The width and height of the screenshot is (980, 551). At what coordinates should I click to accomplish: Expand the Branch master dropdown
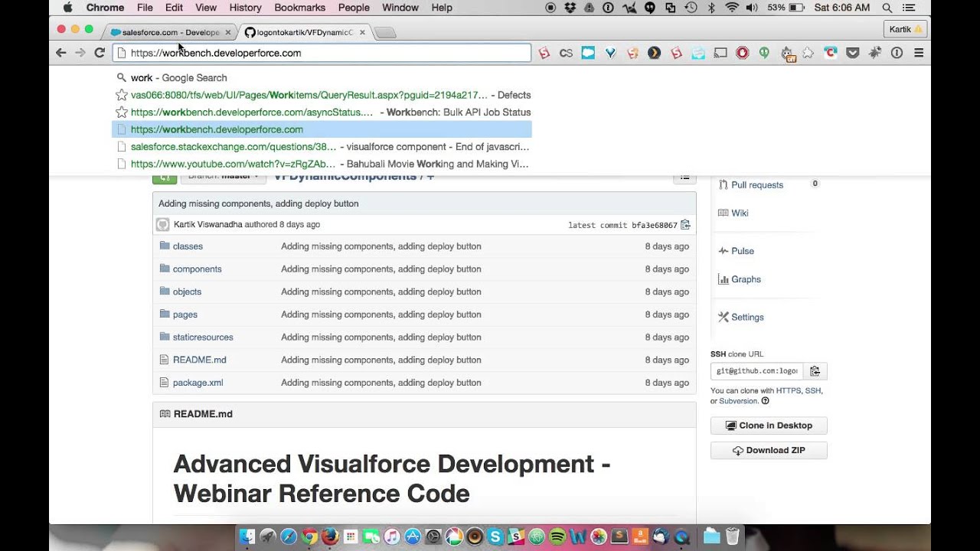[223, 178]
